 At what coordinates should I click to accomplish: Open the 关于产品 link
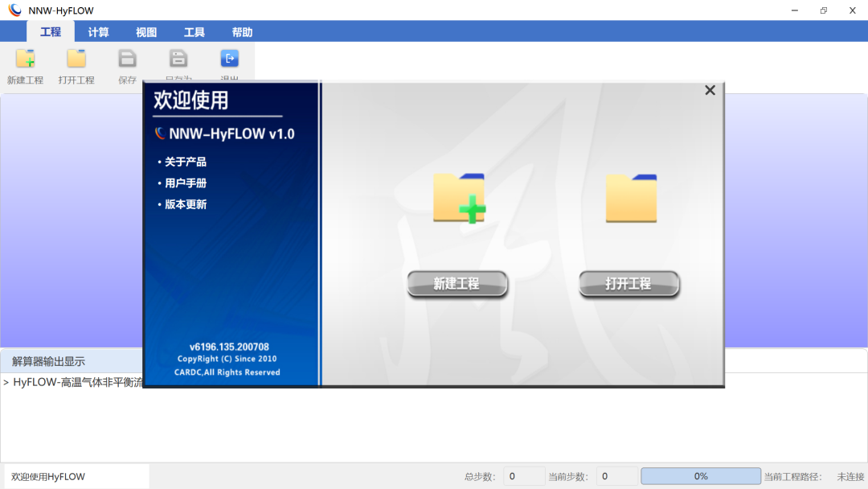click(x=186, y=162)
